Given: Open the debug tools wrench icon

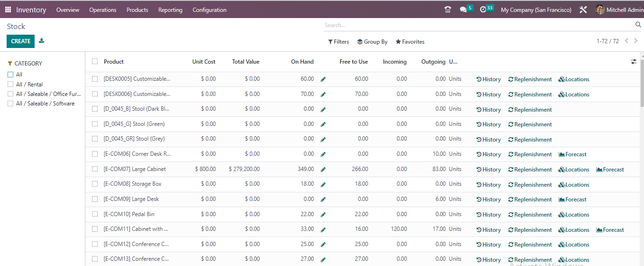Looking at the screenshot, I should [583, 9].
